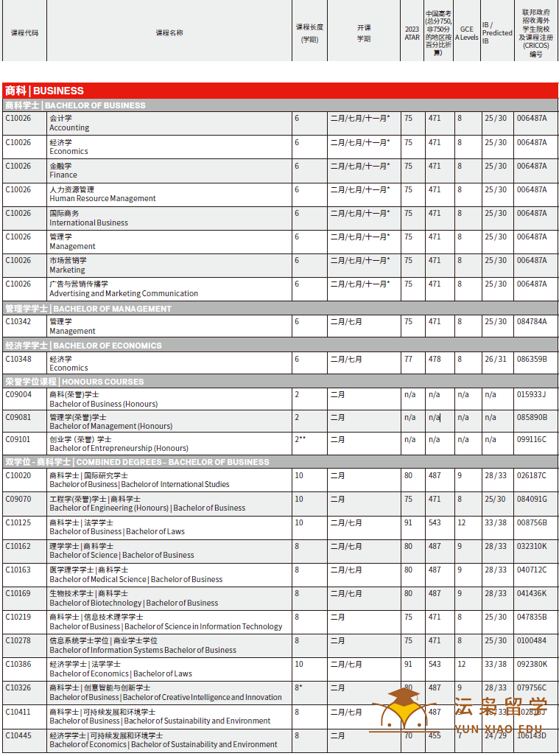This screenshot has width=559, height=756.
Task: Click course code C09081
Action: tap(18, 417)
